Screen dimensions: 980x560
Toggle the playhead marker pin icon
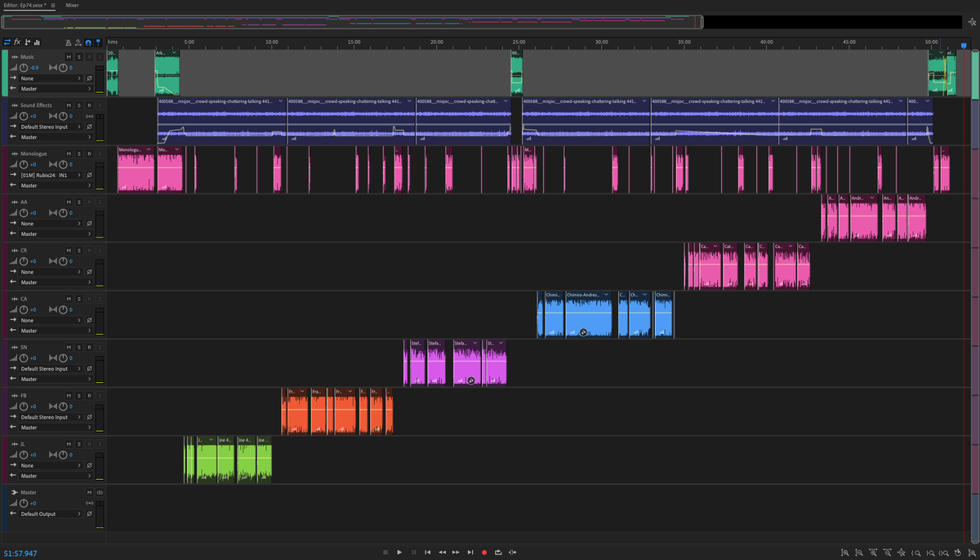(x=98, y=42)
